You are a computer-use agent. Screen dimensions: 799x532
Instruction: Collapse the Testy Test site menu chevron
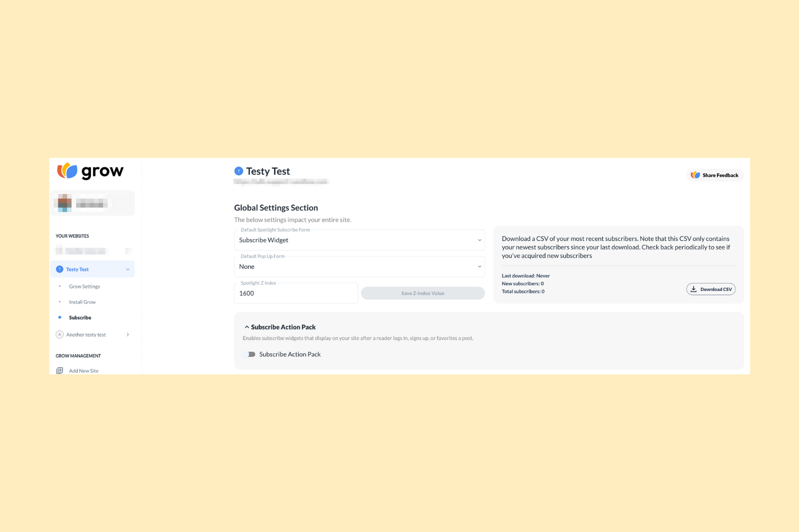[127, 269]
